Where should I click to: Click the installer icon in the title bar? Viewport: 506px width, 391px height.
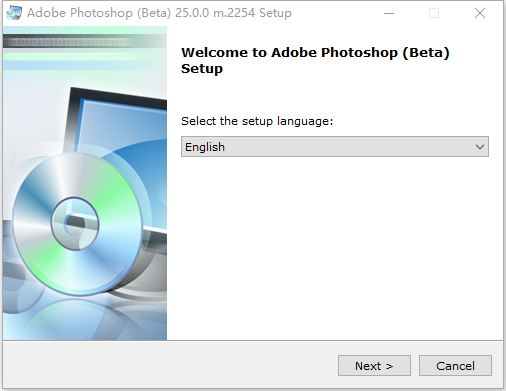tap(14, 13)
